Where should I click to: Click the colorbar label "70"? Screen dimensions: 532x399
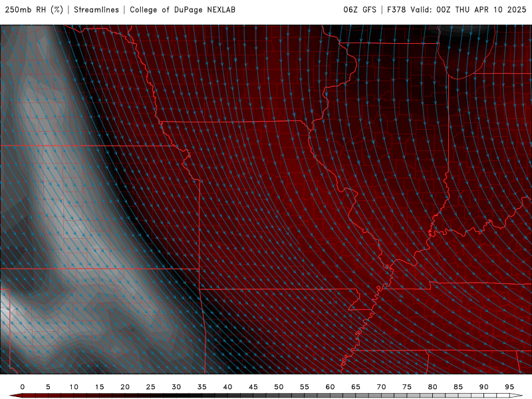(381, 387)
